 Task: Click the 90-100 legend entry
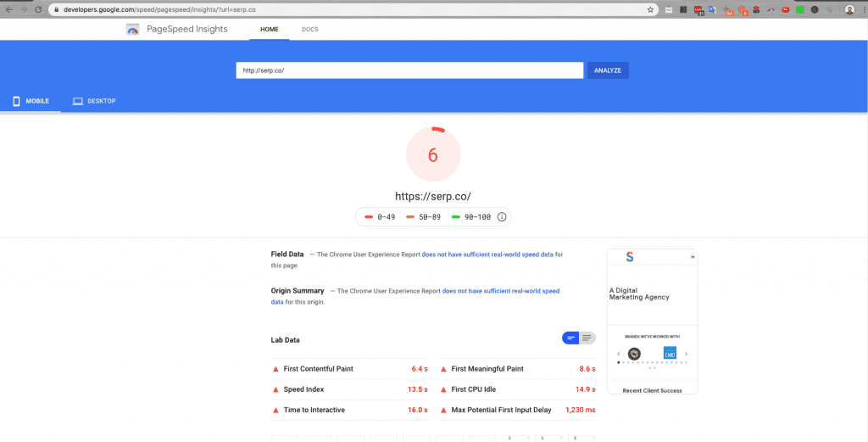pyautogui.click(x=471, y=217)
